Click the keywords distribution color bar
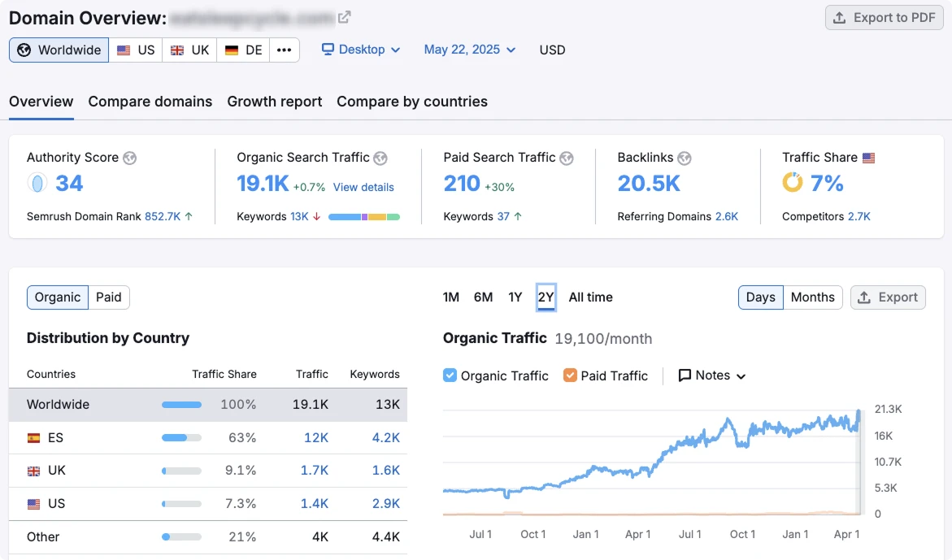The image size is (952, 560). coord(363,217)
